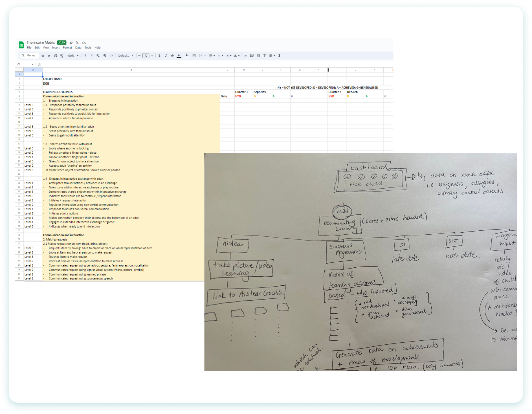
Task: Open the text color picker
Action: (x=179, y=56)
